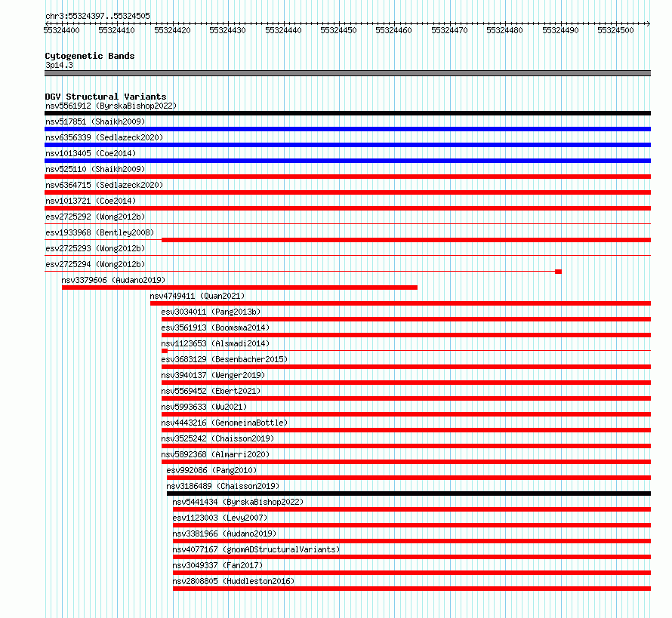Screen dimensions: 672x618
Task: Click the nsv5561912 (ByrskaBishop2022) variant label
Action: pos(111,106)
